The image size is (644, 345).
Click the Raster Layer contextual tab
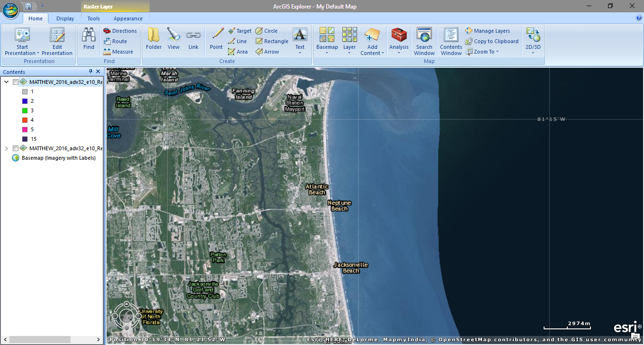point(115,7)
